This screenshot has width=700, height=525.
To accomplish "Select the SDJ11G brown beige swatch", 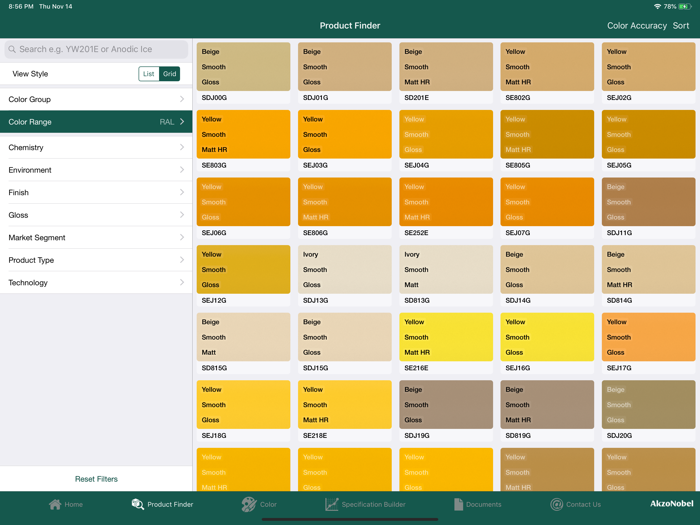I will 649,202.
